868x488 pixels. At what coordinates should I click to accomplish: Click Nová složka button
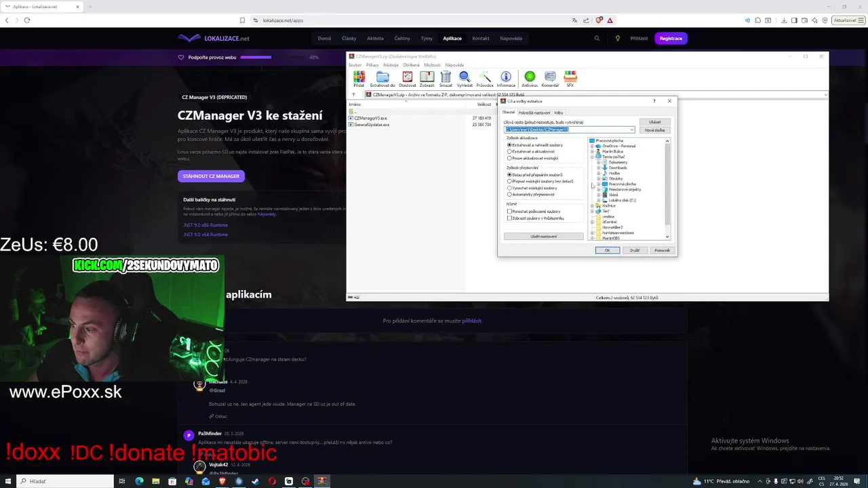point(654,130)
